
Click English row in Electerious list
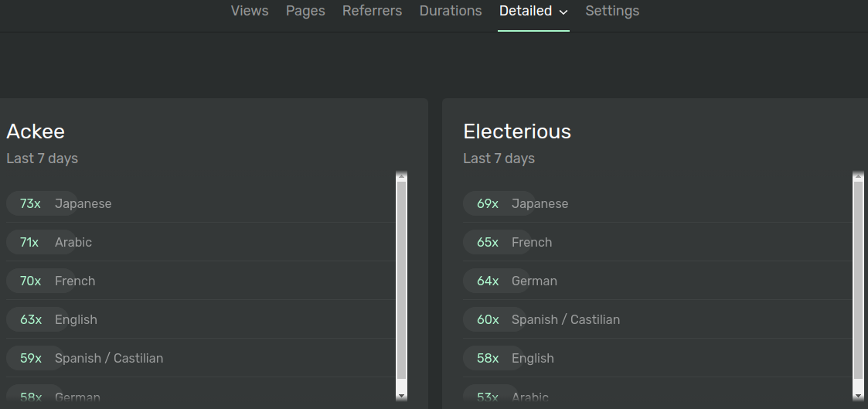tap(658, 358)
